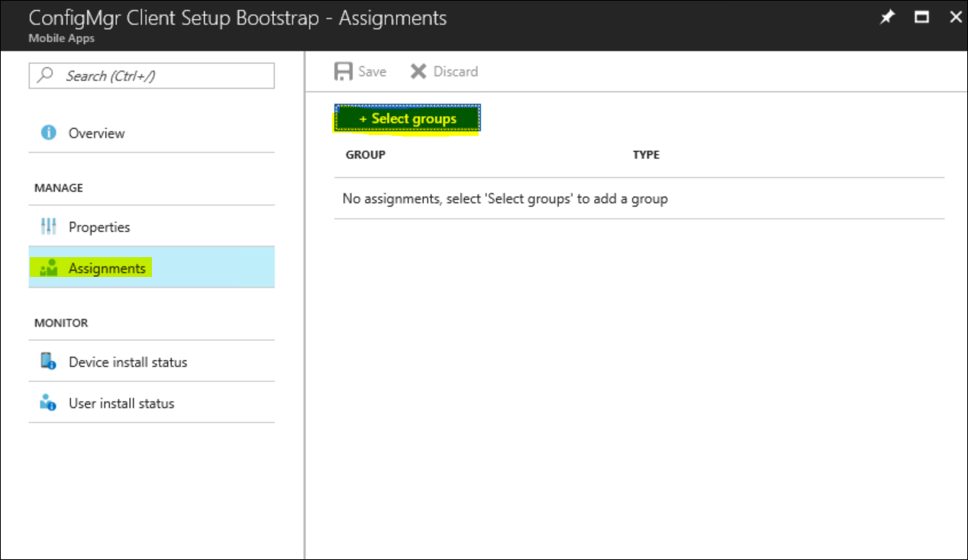968x560 pixels.
Task: Maximize the Assignments blade
Action: (921, 18)
